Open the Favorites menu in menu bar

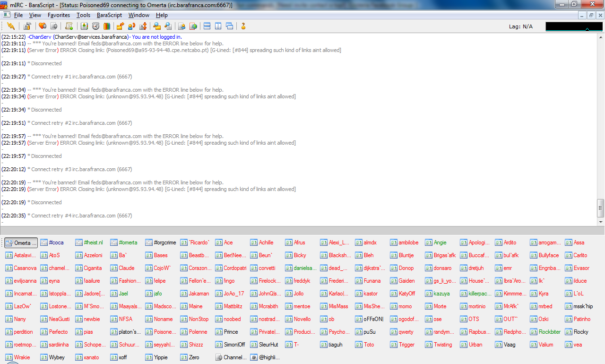pyautogui.click(x=59, y=15)
